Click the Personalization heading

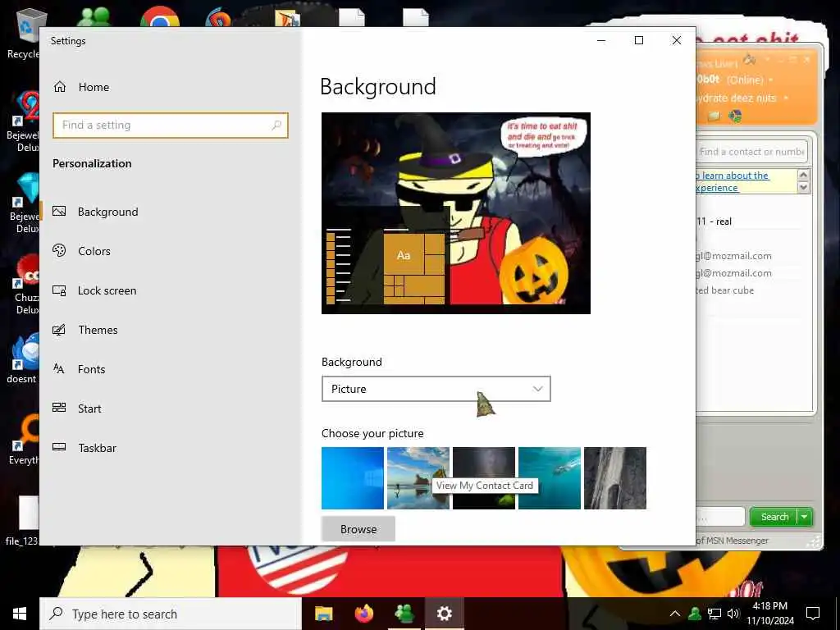pyautogui.click(x=92, y=163)
